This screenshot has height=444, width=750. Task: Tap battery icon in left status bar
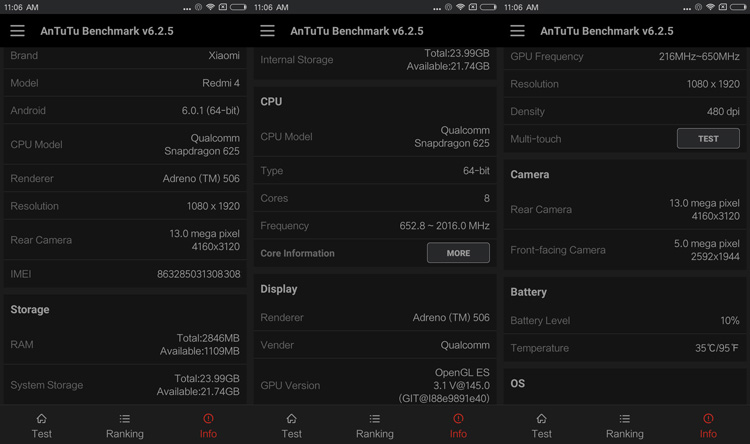[238, 7]
